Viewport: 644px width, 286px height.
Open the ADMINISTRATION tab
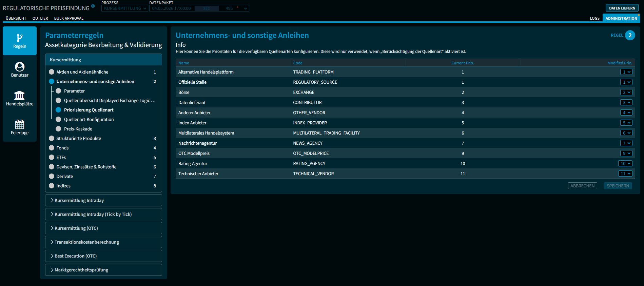[x=621, y=18]
